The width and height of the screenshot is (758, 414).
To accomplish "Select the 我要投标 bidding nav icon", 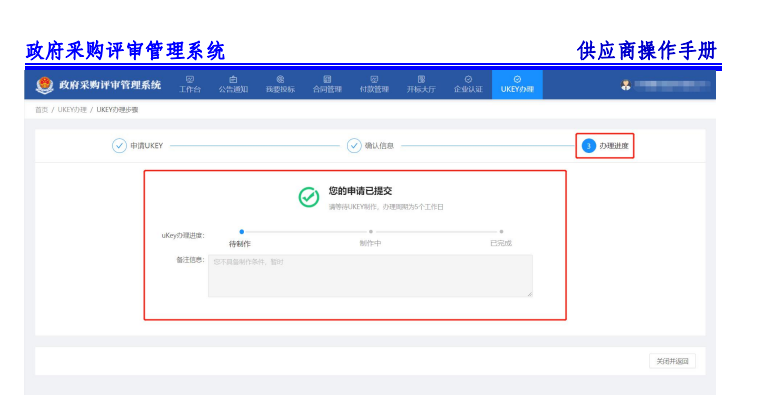I will (x=280, y=84).
